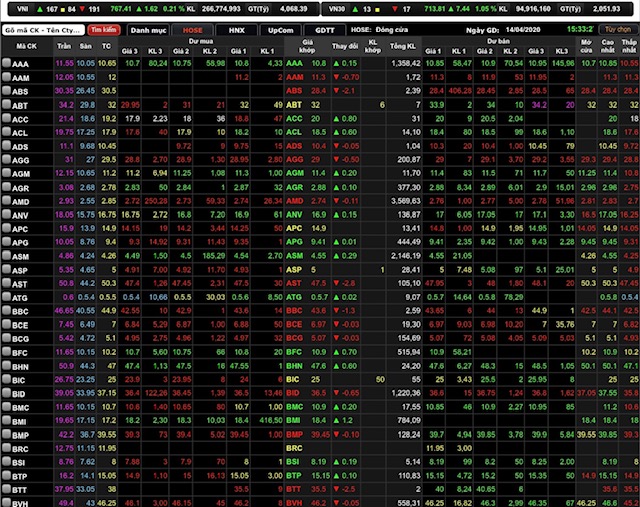Image resolution: width=640 pixels, height=507 pixels.
Task: Enable the checkbox for ASM stock
Action: (x=6, y=256)
